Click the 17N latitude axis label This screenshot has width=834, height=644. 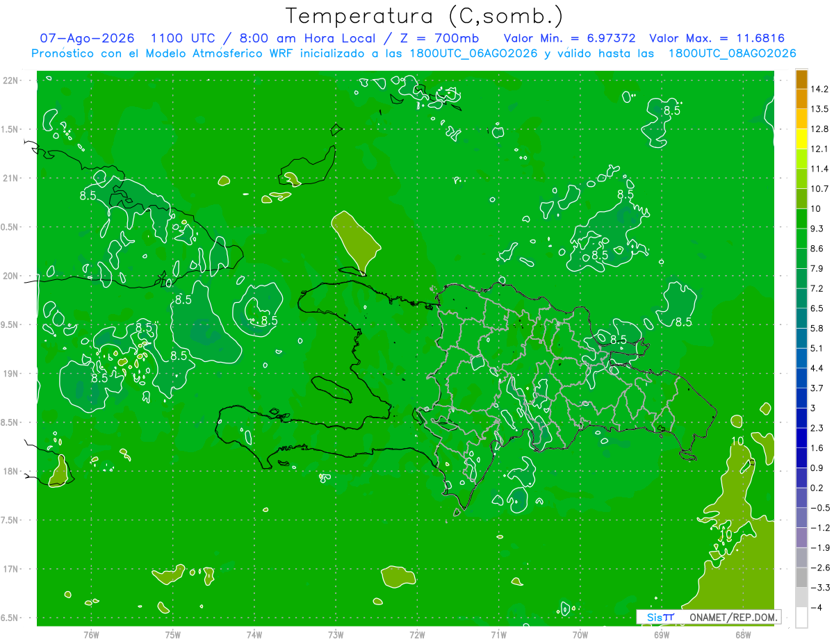pyautogui.click(x=11, y=569)
